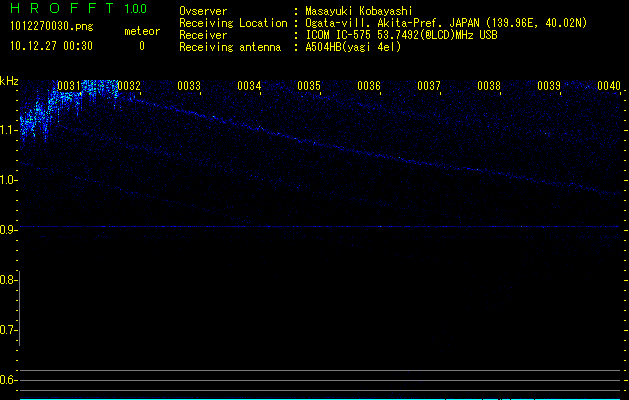Click the 0031 time marker
Screen dimensions: 629x400
pos(69,85)
